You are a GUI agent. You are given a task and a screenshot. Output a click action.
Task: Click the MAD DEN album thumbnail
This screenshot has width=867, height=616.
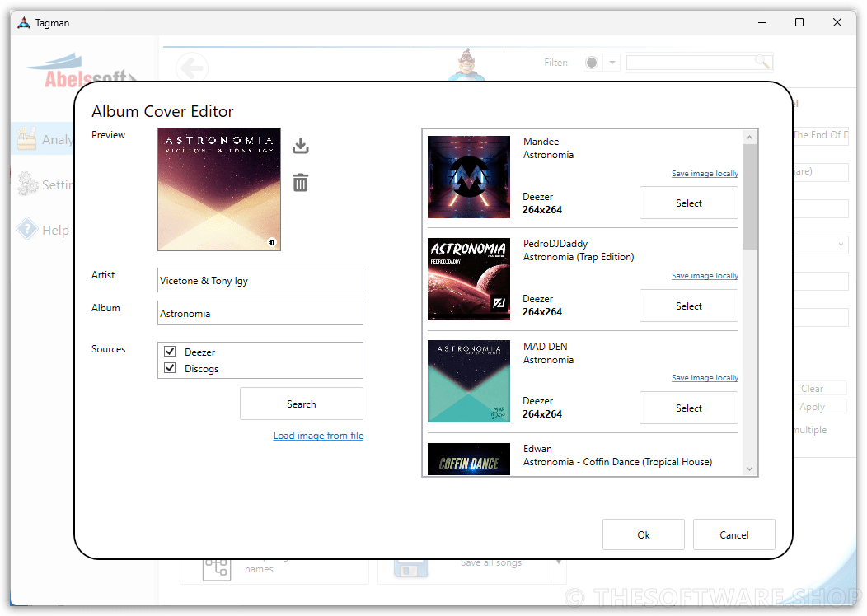point(469,381)
